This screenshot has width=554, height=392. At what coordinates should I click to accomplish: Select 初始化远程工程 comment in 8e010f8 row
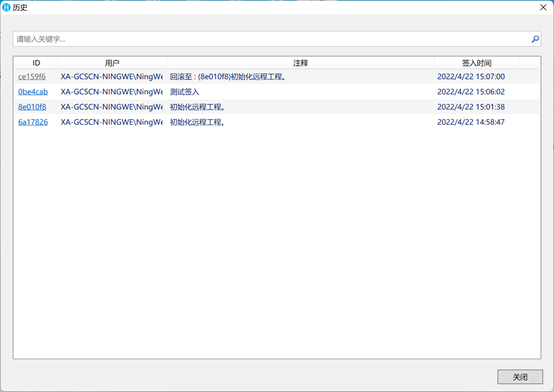197,107
